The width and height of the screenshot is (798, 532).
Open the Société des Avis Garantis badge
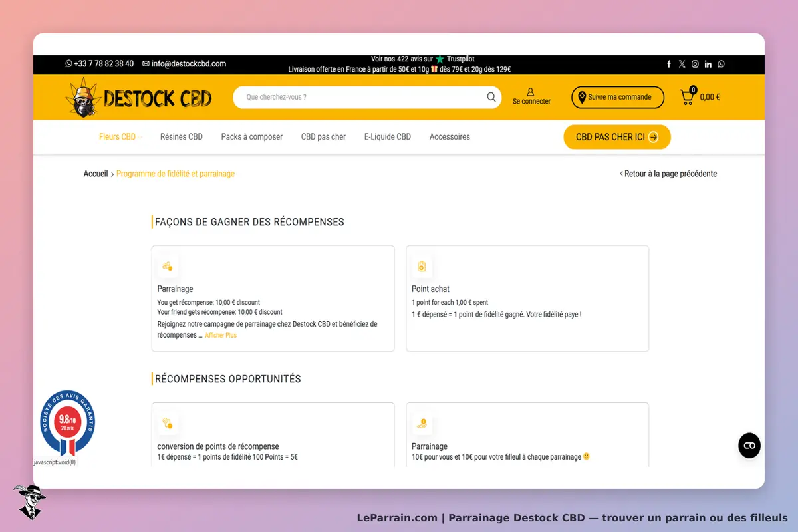coord(67,423)
